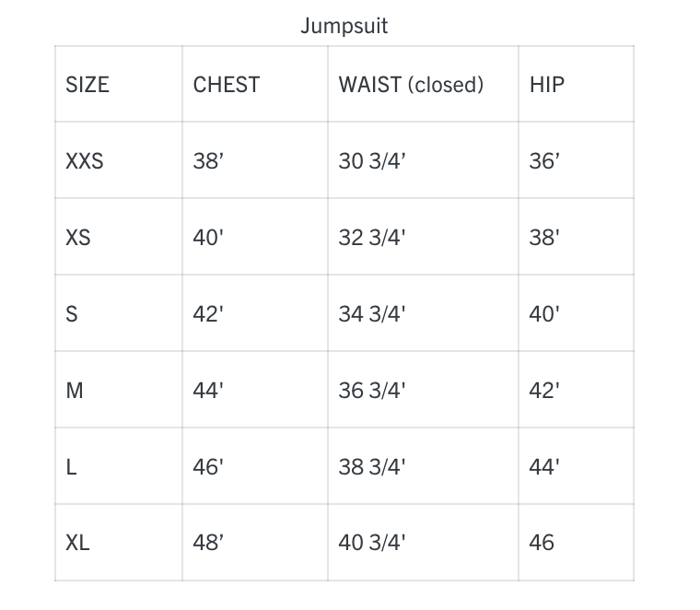Viewport: 700px width, 610px height.
Task: Click the 38' chest value for XXS
Action: point(209,161)
